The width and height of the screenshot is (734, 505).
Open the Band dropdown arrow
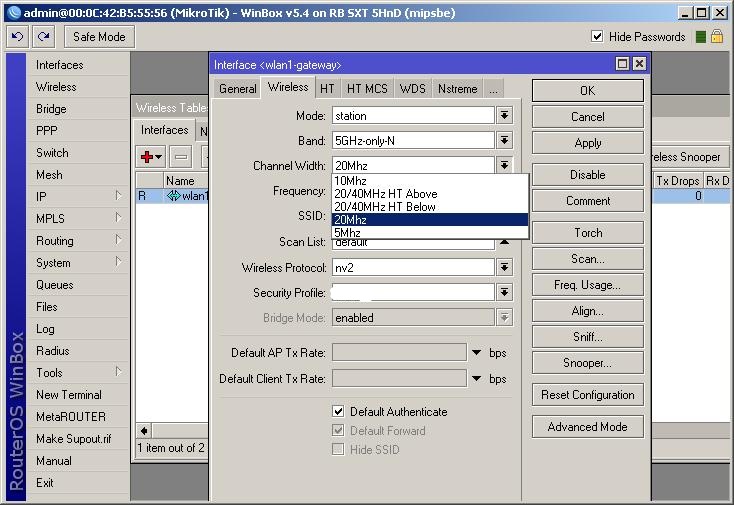click(x=504, y=140)
